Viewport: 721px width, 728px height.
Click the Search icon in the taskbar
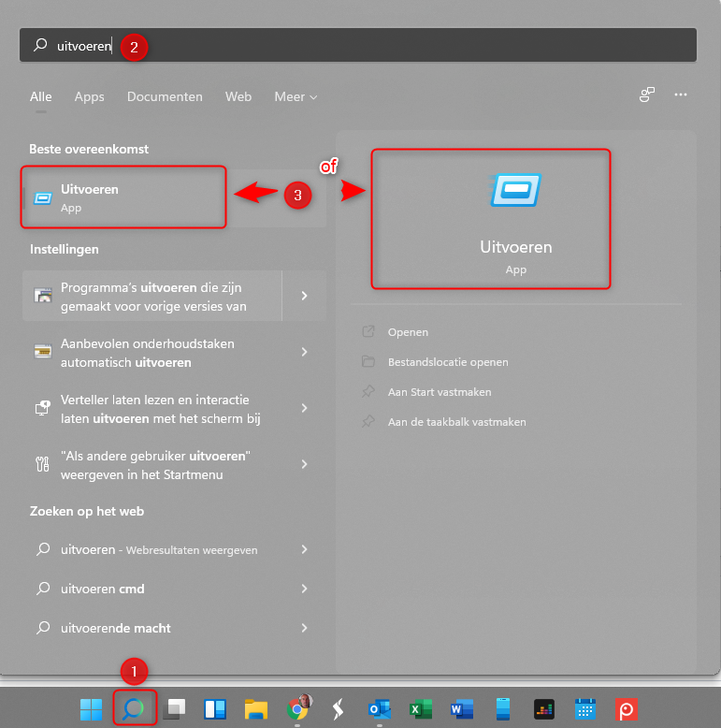click(135, 708)
